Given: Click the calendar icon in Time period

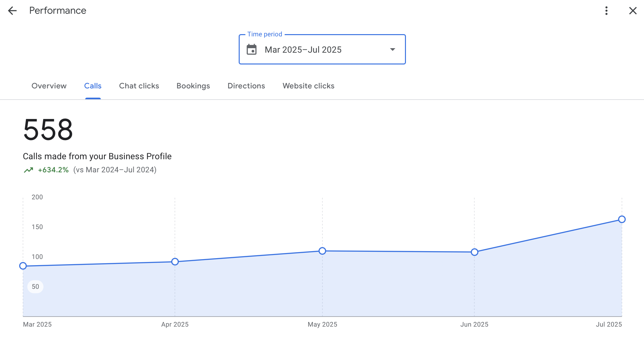Looking at the screenshot, I should coord(251,50).
